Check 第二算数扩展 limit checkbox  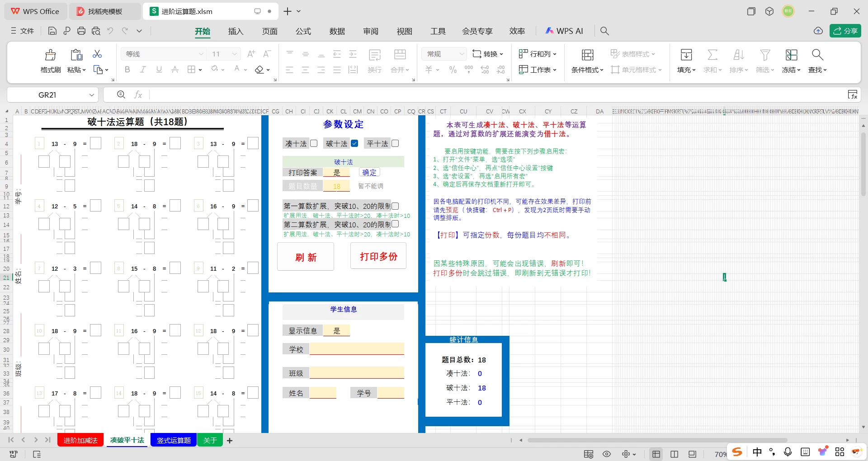pyautogui.click(x=395, y=224)
